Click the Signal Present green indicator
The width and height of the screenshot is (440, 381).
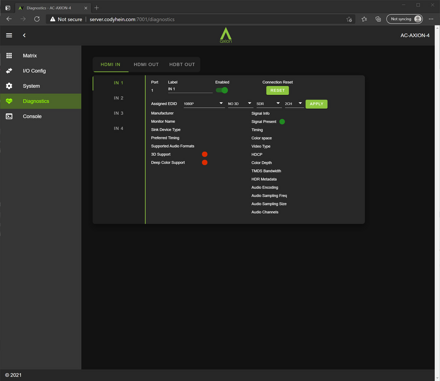click(x=282, y=122)
